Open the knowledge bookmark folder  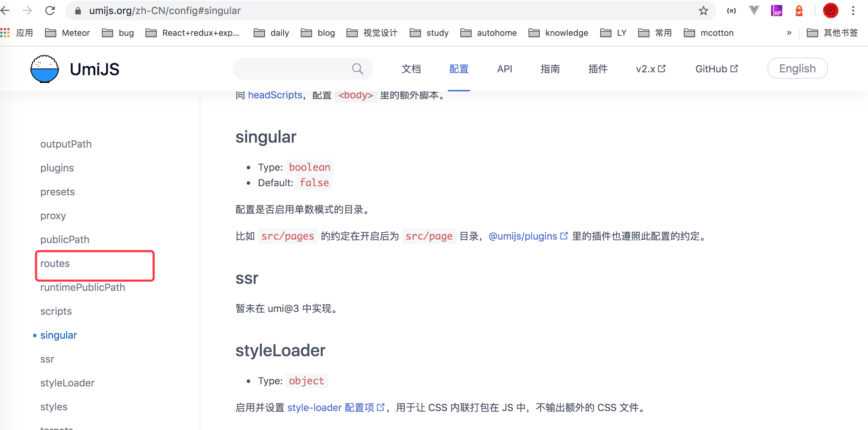point(558,33)
